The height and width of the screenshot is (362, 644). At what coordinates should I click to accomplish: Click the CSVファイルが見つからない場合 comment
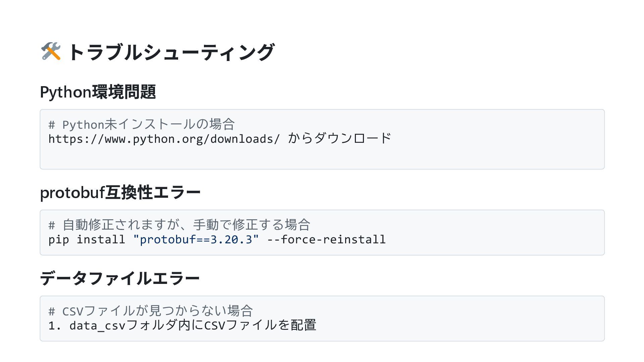point(151,311)
